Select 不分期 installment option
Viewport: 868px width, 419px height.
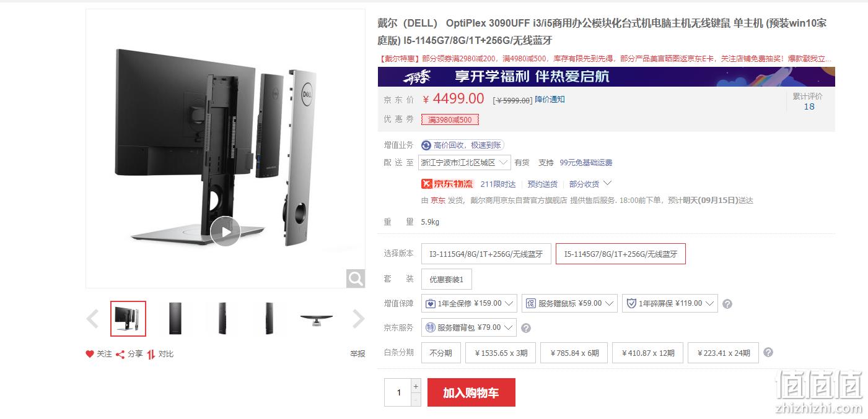point(441,353)
